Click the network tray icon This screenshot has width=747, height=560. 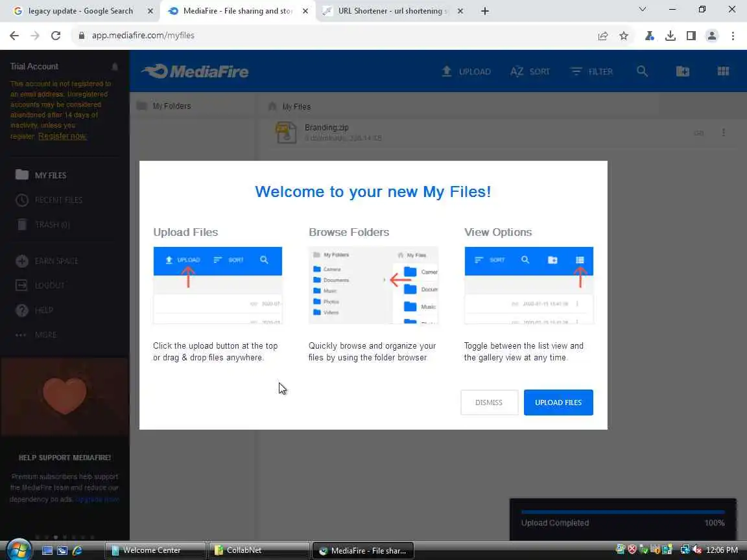pyautogui.click(x=685, y=550)
